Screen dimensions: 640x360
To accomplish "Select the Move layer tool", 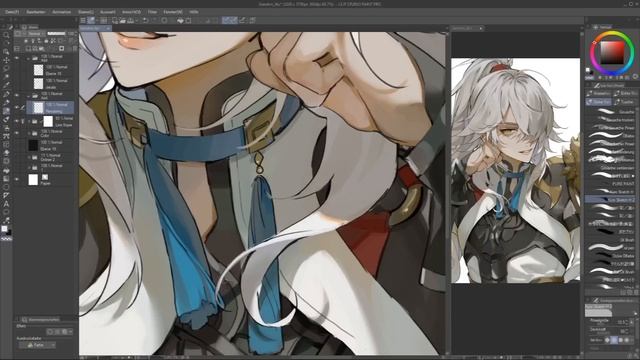I will pos(6,60).
